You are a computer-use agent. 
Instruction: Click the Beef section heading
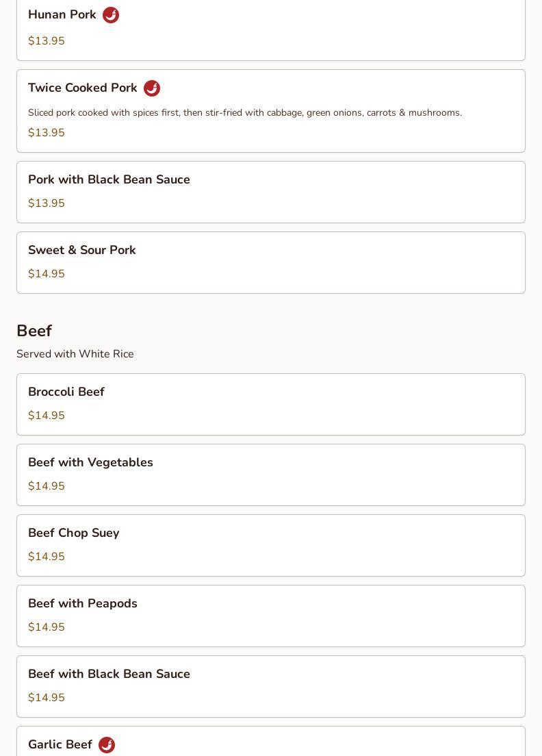[34, 331]
